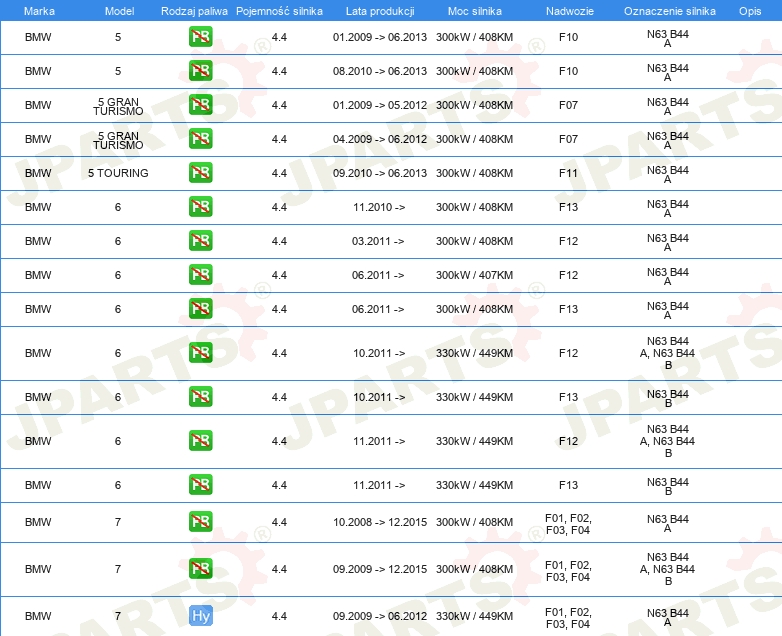The image size is (782, 636).
Task: Select date '01.2009 -> 05.2012'
Action: pos(380,105)
